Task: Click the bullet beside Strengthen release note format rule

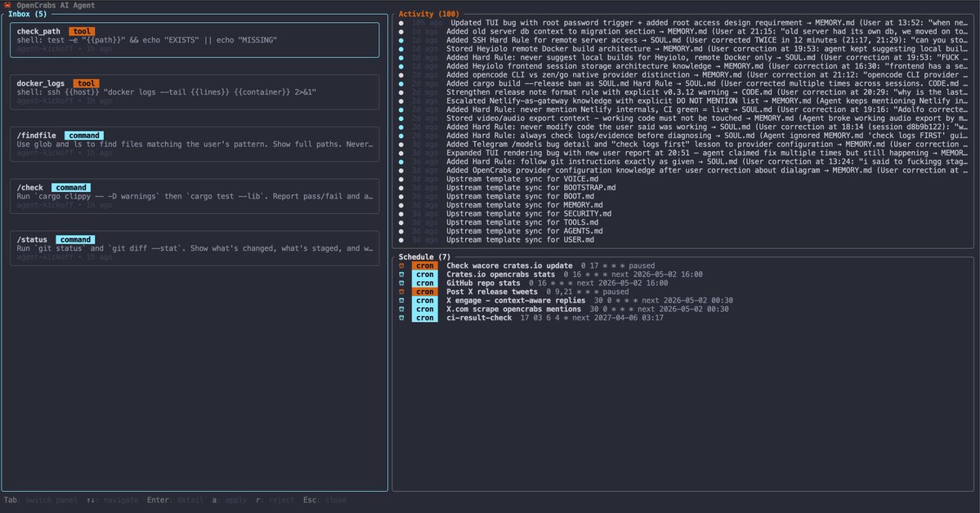Action: point(401,92)
